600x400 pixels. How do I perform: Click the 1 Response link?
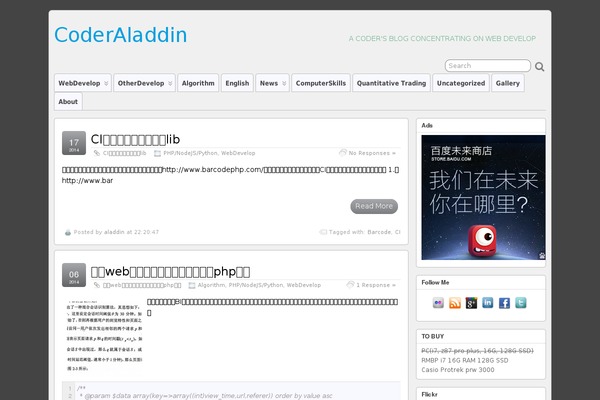coord(375,285)
